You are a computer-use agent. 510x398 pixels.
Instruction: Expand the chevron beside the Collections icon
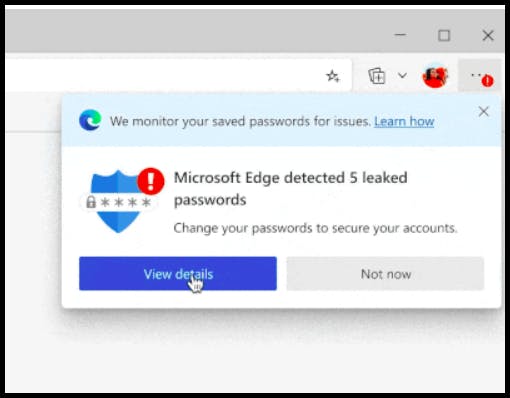click(402, 76)
